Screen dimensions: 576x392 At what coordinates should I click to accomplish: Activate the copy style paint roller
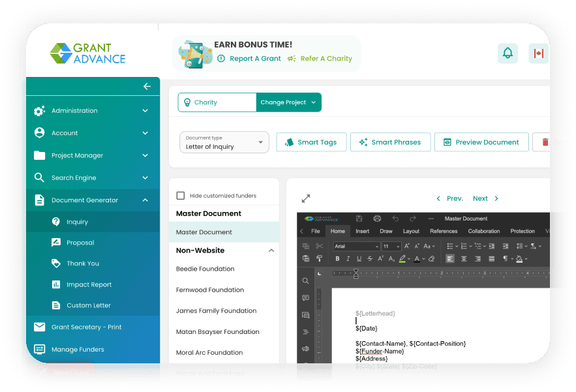click(x=319, y=259)
